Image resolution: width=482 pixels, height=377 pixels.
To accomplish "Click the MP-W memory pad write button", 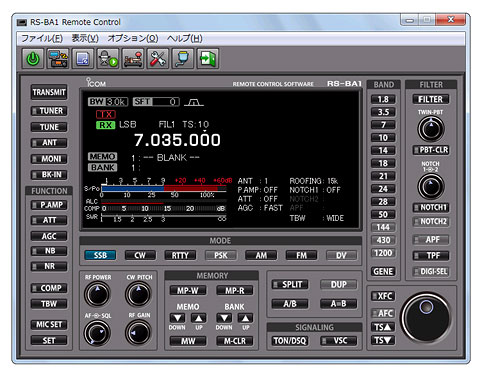I will [188, 290].
